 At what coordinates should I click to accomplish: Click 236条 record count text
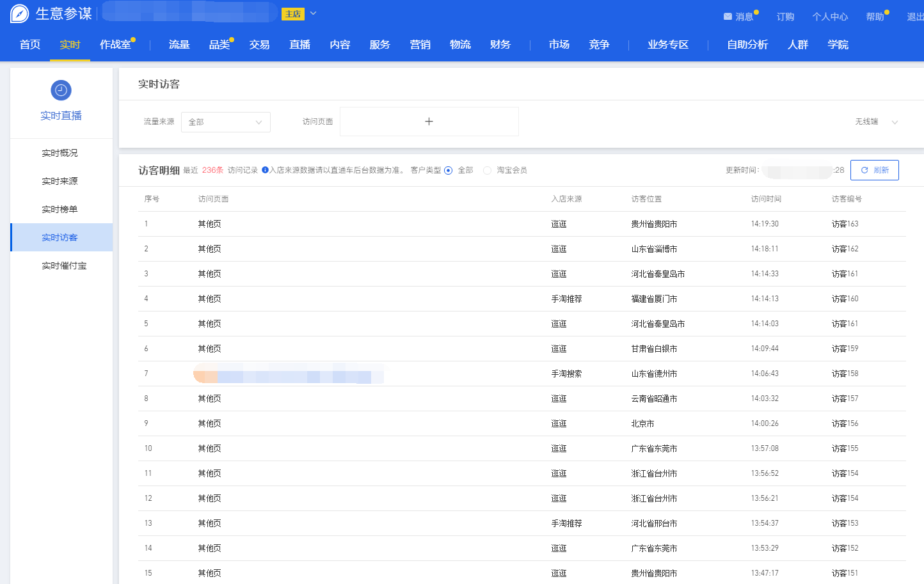[212, 170]
